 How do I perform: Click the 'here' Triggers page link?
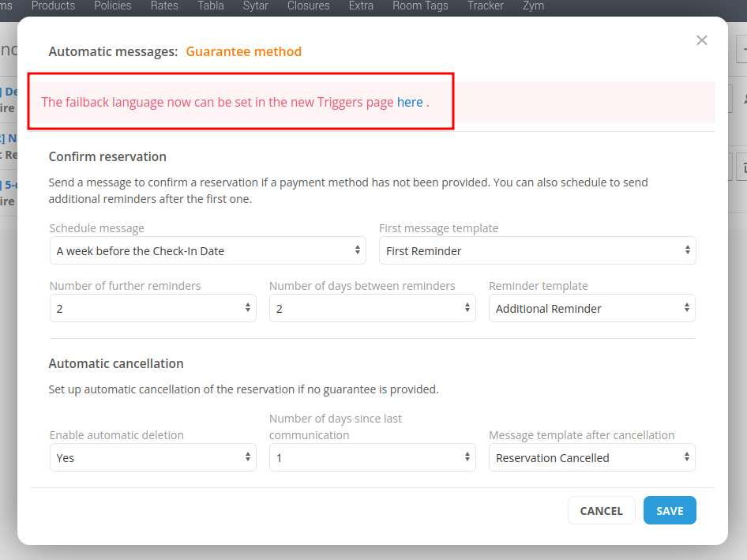pyautogui.click(x=409, y=102)
